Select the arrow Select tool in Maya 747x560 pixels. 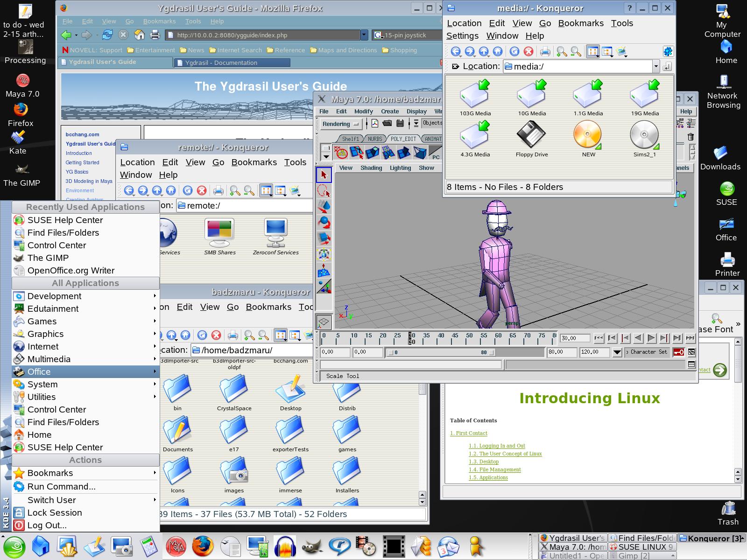[324, 175]
